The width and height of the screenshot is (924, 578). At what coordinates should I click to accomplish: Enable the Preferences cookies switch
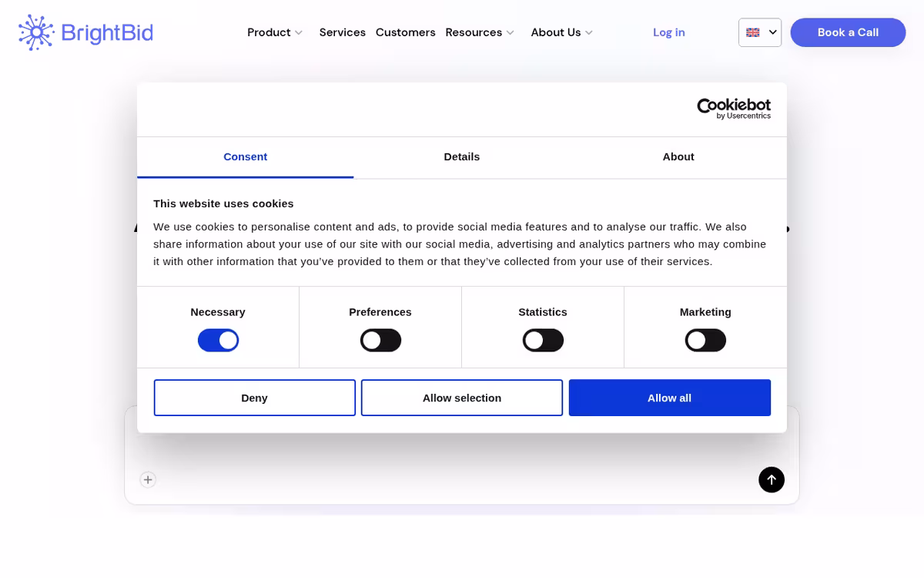[380, 340]
